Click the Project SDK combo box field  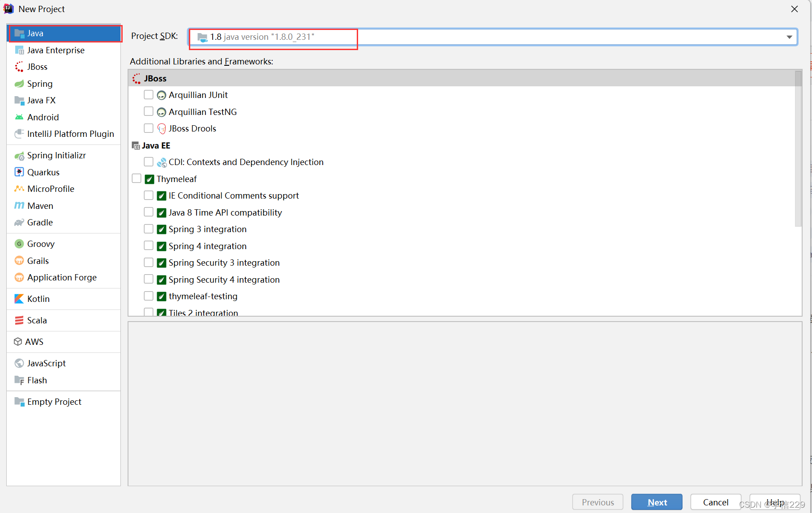tap(492, 37)
